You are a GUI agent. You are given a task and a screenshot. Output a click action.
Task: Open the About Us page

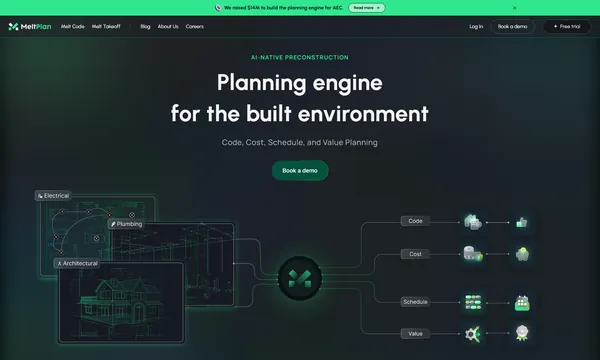click(168, 26)
